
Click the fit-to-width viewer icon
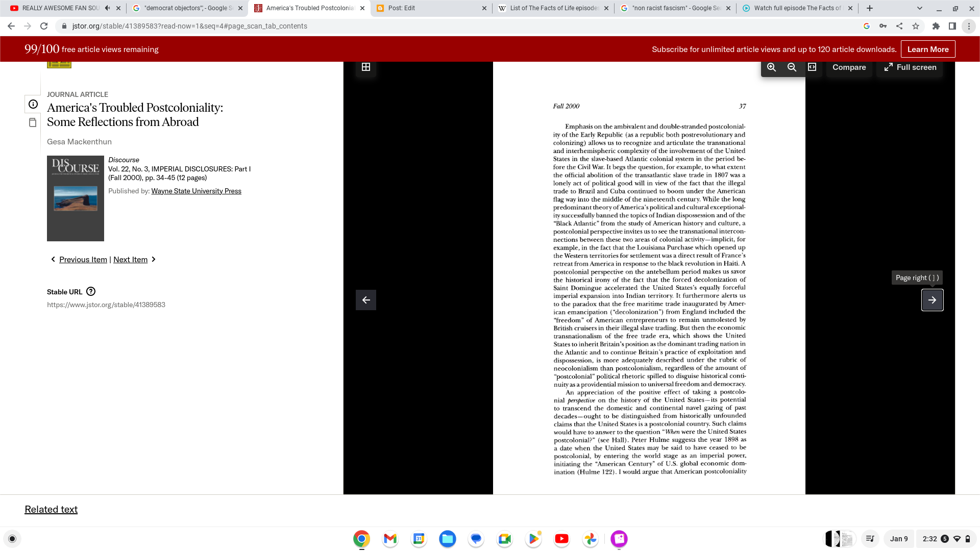tap(812, 67)
